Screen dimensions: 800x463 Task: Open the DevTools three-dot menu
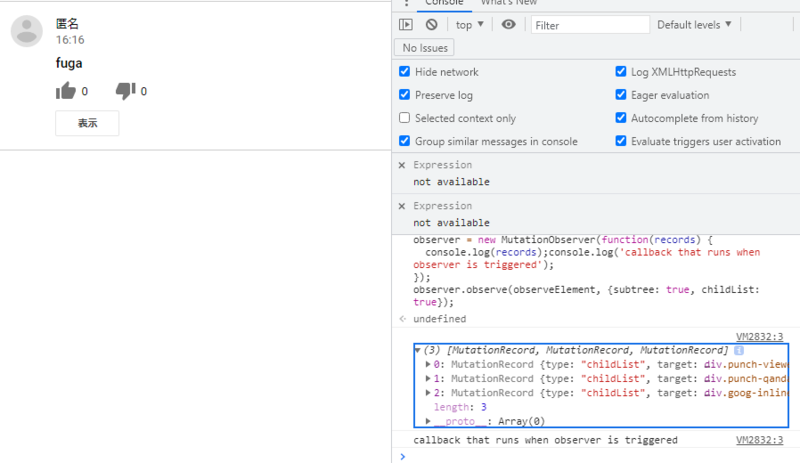(406, 3)
